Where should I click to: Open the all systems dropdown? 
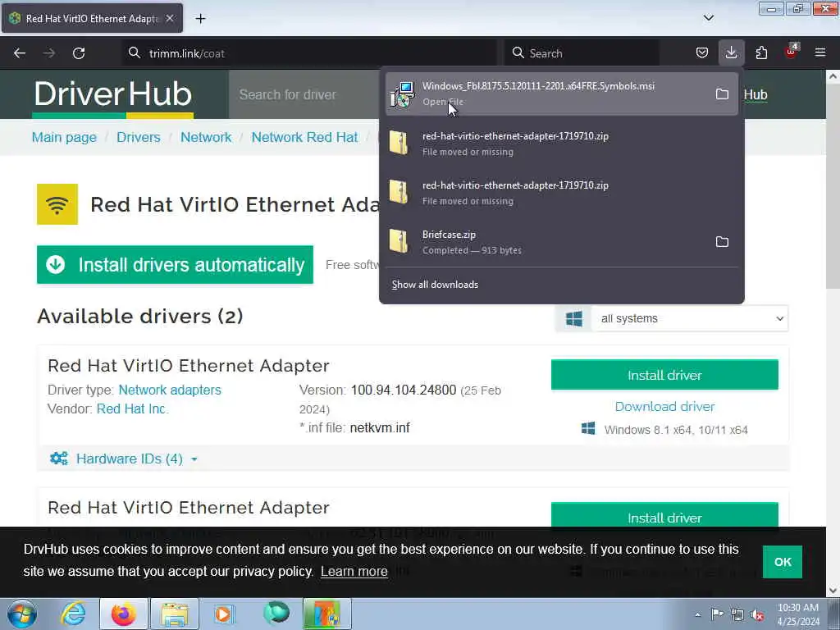coord(690,319)
